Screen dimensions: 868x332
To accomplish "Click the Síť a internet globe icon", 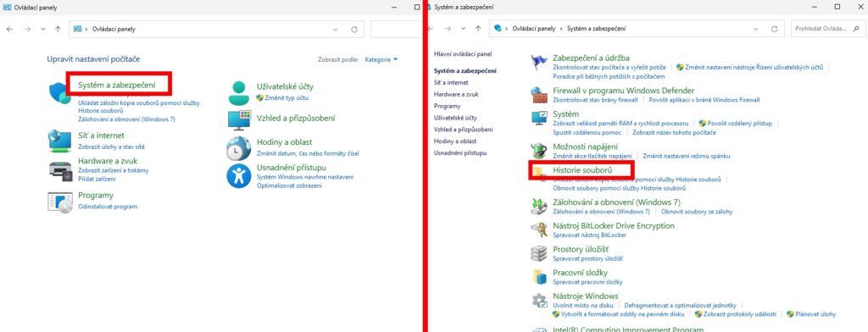I will click(x=59, y=141).
